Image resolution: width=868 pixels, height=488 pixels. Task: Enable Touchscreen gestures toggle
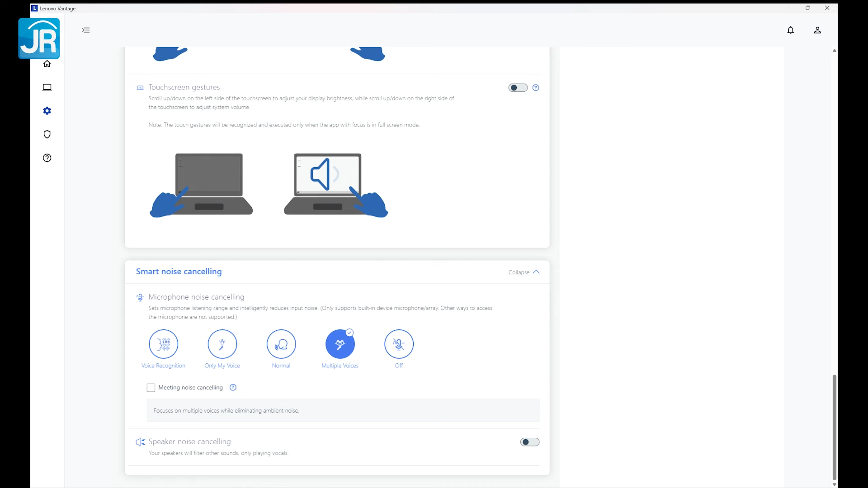tap(518, 88)
